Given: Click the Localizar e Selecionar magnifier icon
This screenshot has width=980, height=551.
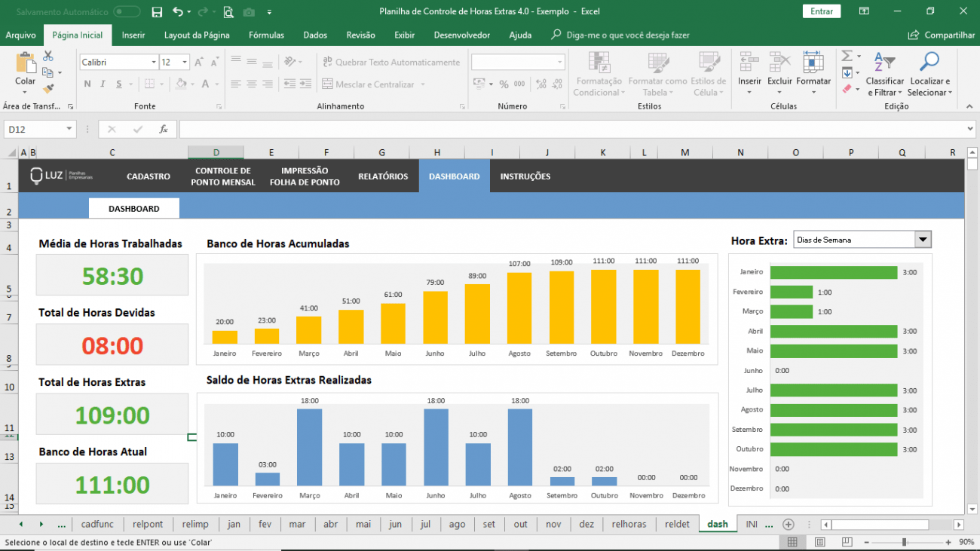Looking at the screenshot, I should click(929, 63).
